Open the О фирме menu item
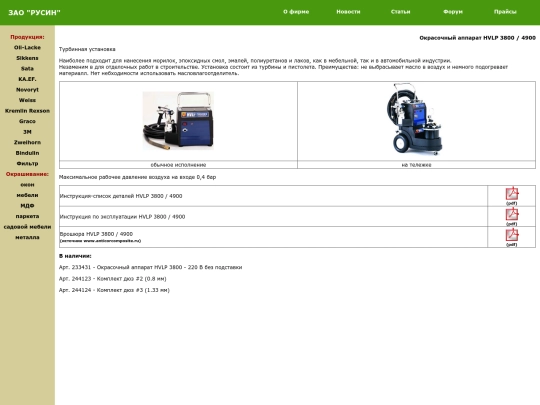This screenshot has width=540, height=405. pos(296,12)
